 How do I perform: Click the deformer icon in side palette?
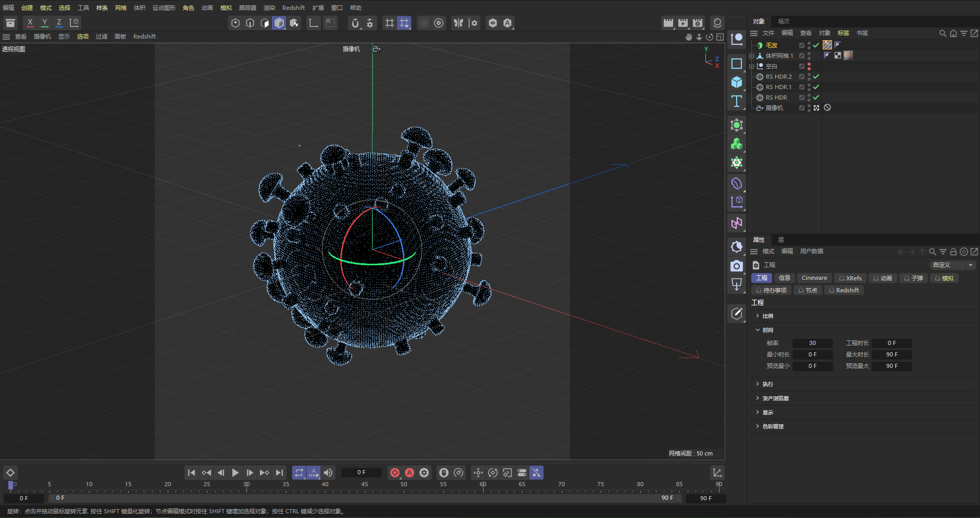(x=737, y=183)
